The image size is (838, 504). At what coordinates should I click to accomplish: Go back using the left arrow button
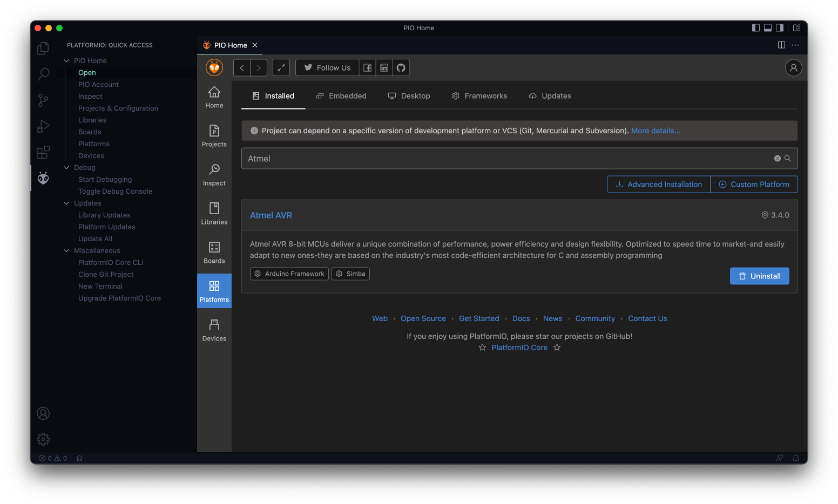pyautogui.click(x=242, y=67)
